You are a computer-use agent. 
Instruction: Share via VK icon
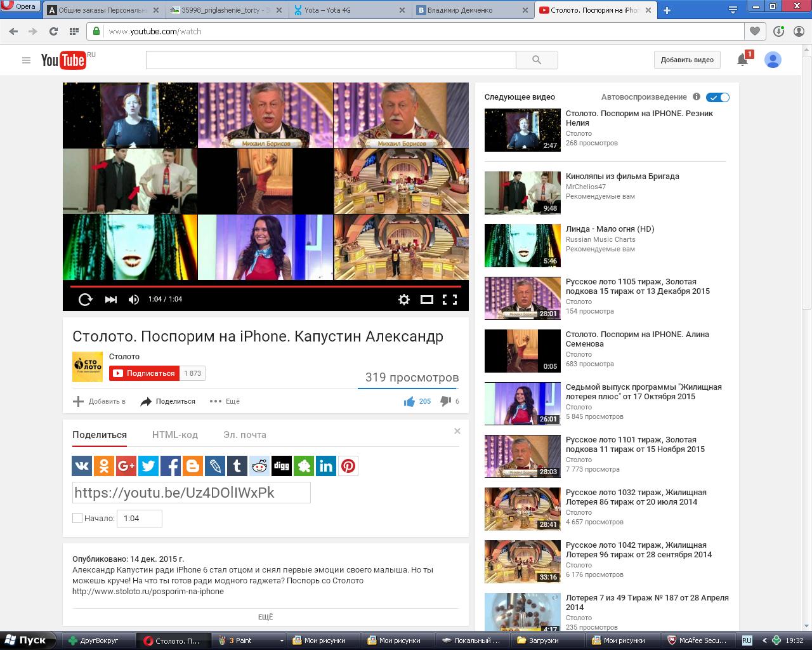82,466
